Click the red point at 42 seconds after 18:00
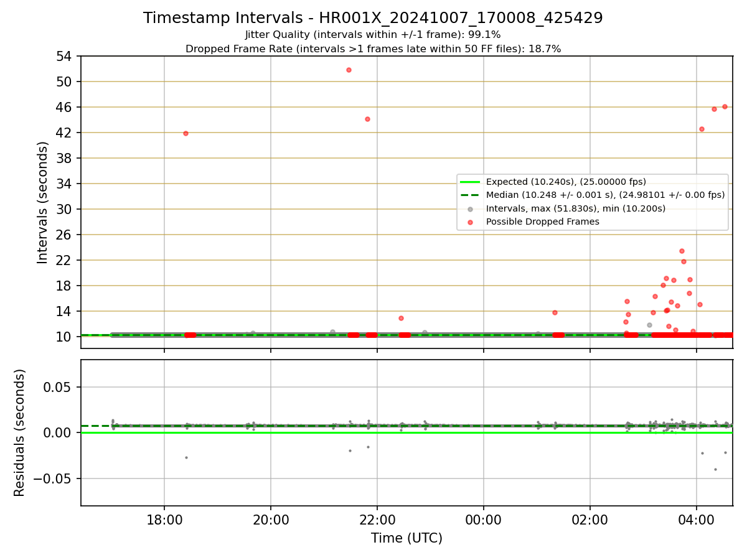Screen dimensions: 747x560 pos(186,133)
